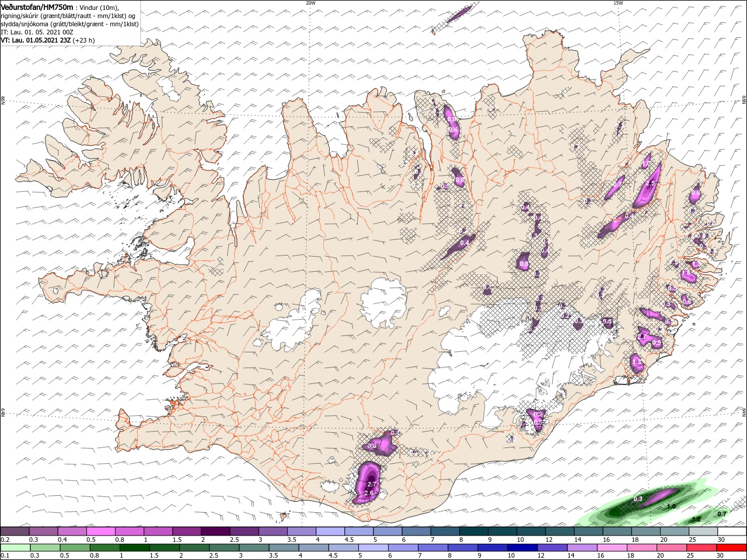Viewport: 747px width, 560px height.
Task: Click the 15W longitude label at top
Action: [618, 3]
